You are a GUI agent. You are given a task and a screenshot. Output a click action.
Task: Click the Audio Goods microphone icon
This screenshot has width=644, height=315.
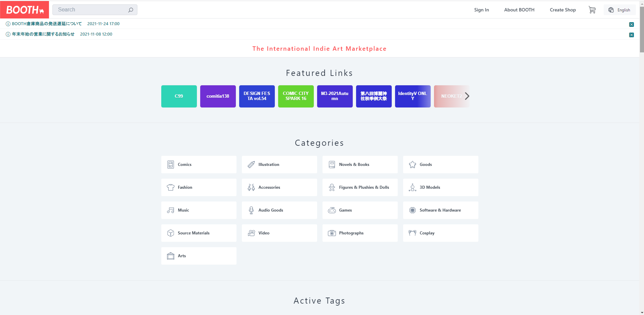251,210
